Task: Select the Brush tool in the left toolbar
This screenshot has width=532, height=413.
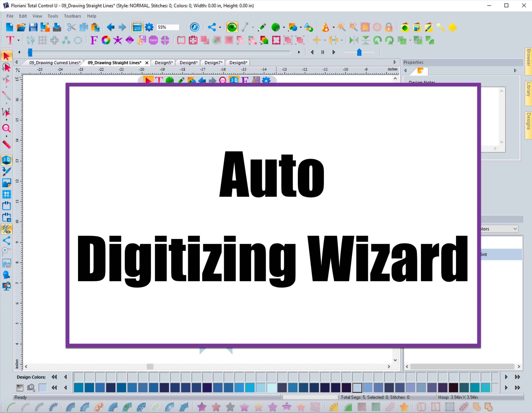Action: [7, 171]
